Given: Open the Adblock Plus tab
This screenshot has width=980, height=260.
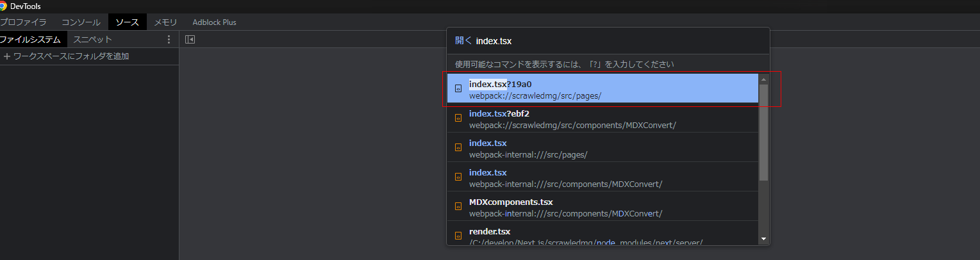Looking at the screenshot, I should coord(215,22).
